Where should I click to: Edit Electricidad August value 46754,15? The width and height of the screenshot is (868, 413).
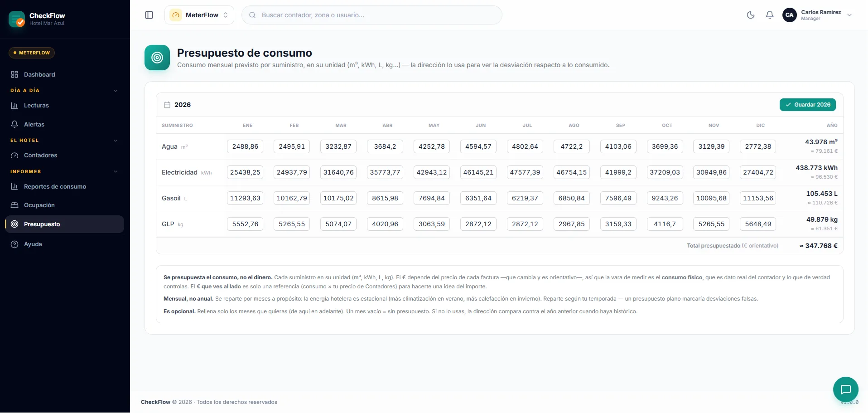pyautogui.click(x=572, y=172)
